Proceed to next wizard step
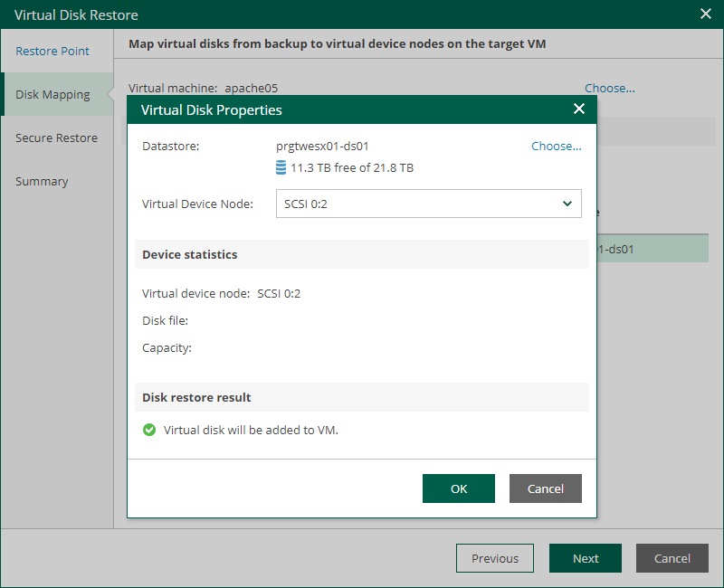 (585, 558)
